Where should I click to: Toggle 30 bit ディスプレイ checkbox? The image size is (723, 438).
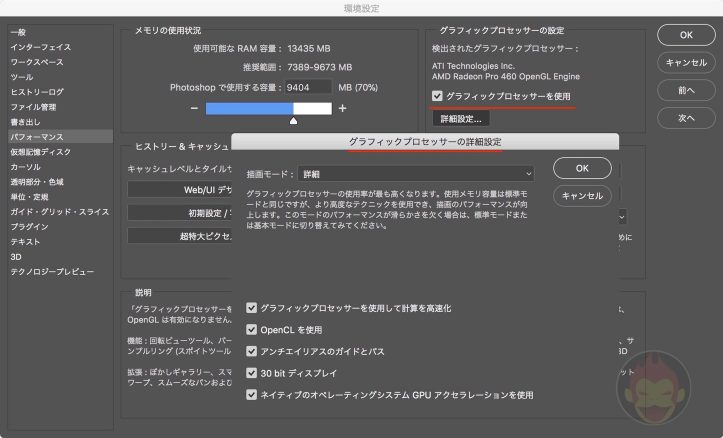[x=251, y=373]
